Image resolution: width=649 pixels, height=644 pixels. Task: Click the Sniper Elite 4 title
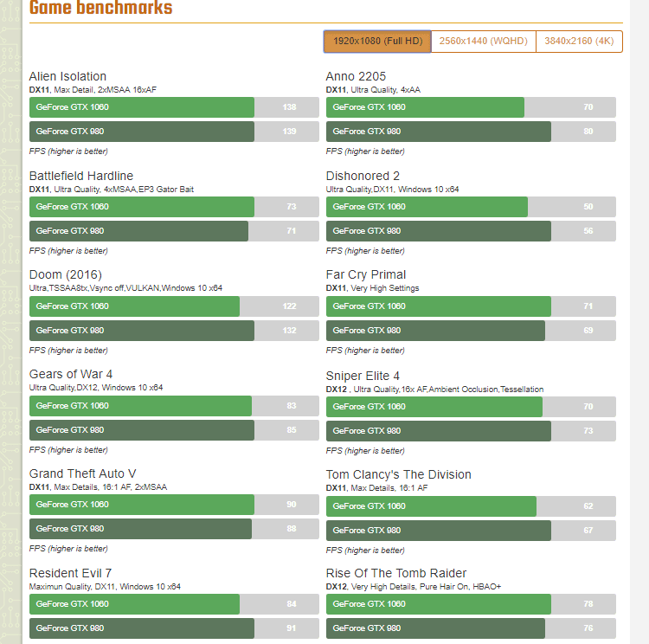[x=363, y=376]
